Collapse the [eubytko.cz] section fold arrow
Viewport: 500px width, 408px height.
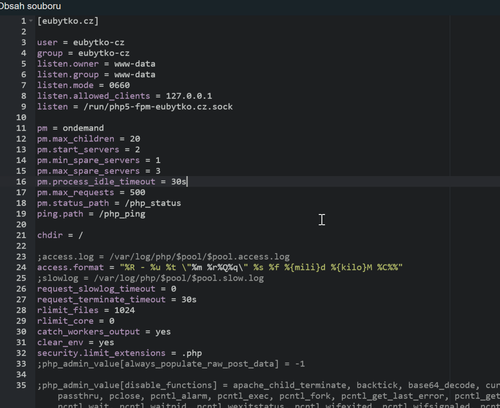(x=31, y=21)
